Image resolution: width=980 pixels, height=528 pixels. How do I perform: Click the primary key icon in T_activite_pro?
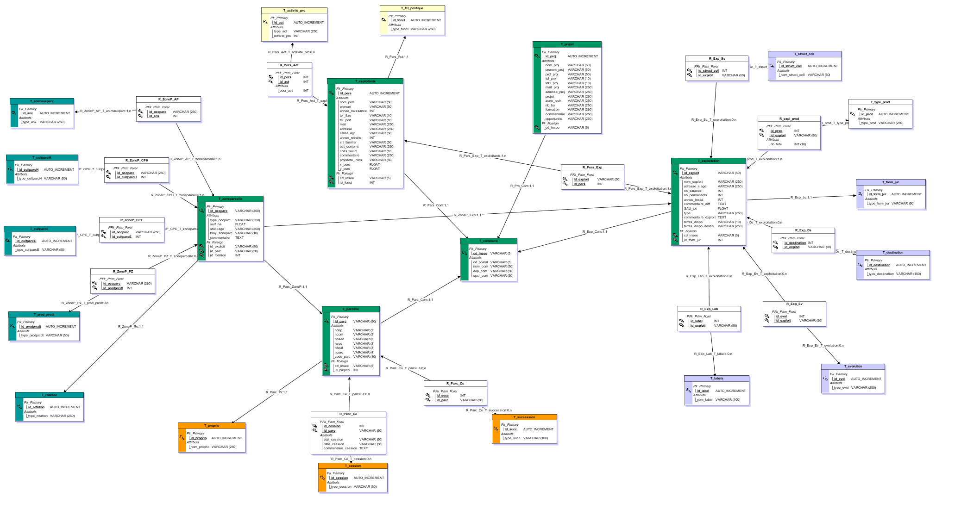click(x=266, y=22)
